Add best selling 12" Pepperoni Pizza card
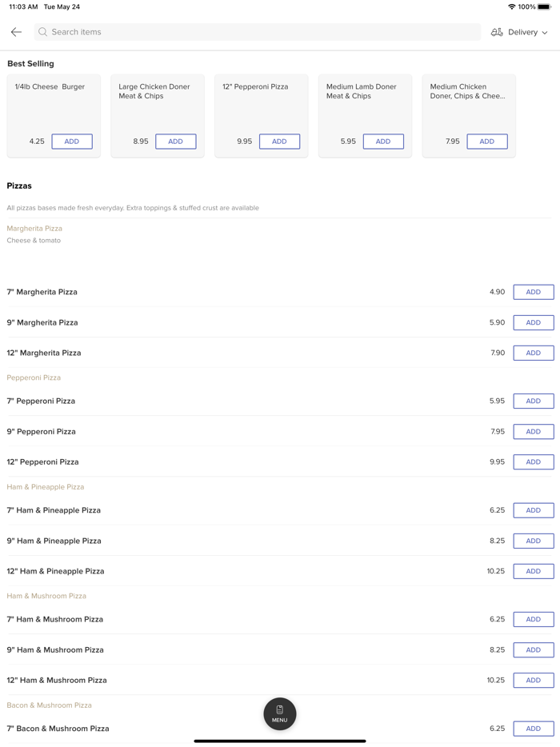This screenshot has width=560, height=747. pos(279,142)
